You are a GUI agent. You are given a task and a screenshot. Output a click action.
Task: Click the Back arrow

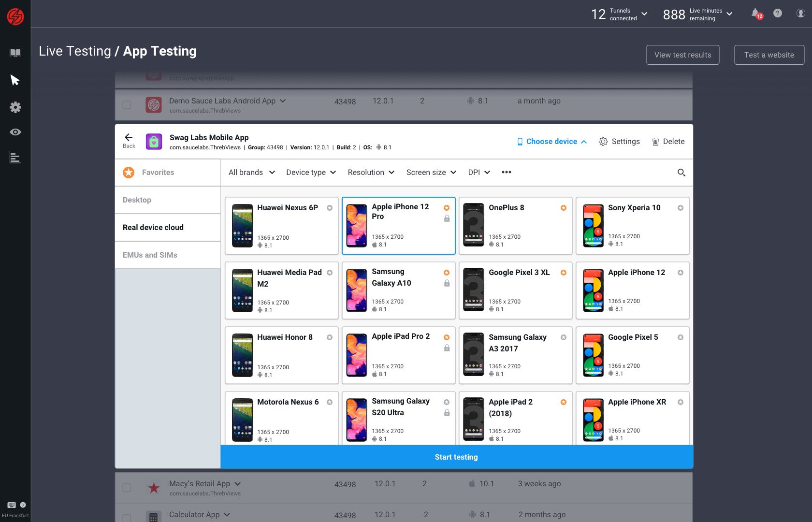tap(129, 141)
